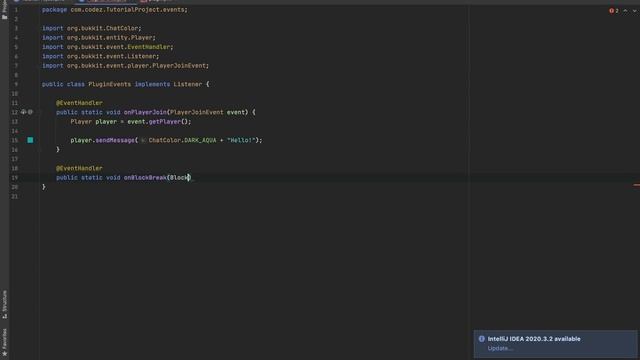Click the getPlayer() method call
This screenshot has height=360, width=640.
coord(168,121)
